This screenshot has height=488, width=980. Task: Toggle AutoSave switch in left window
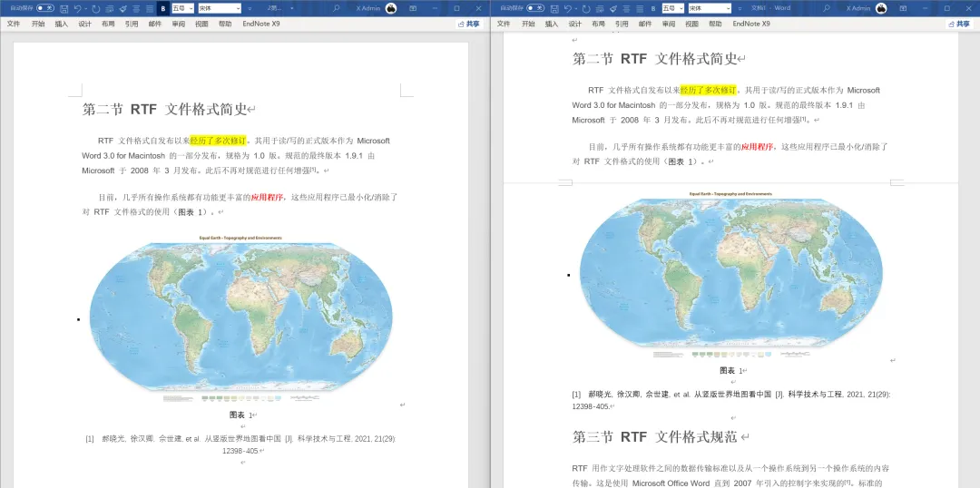pyautogui.click(x=45, y=8)
